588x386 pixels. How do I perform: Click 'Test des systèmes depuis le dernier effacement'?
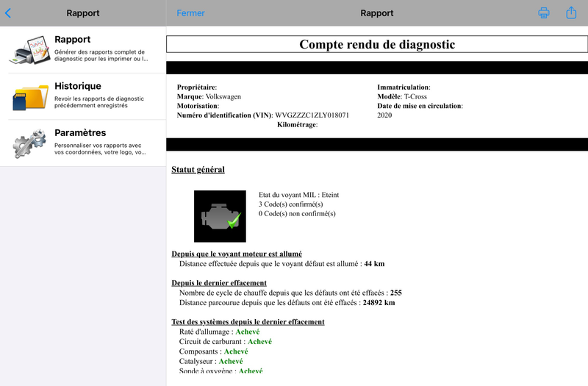click(x=248, y=322)
